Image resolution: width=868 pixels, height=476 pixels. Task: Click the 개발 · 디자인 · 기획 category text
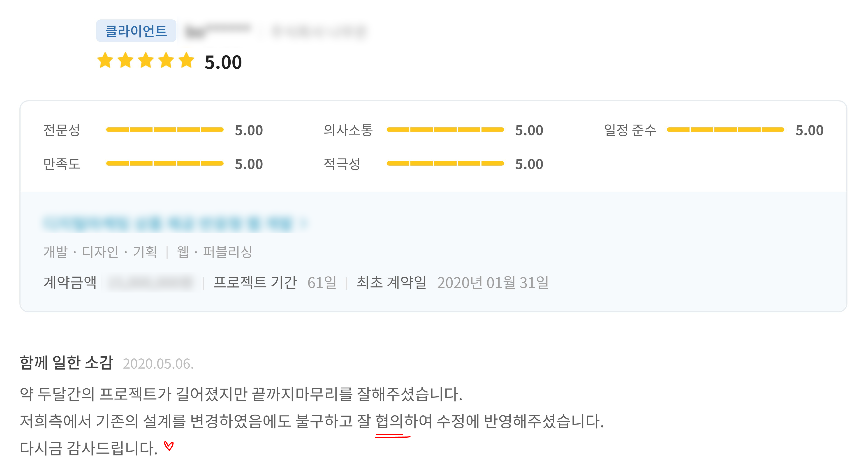pyautogui.click(x=100, y=252)
